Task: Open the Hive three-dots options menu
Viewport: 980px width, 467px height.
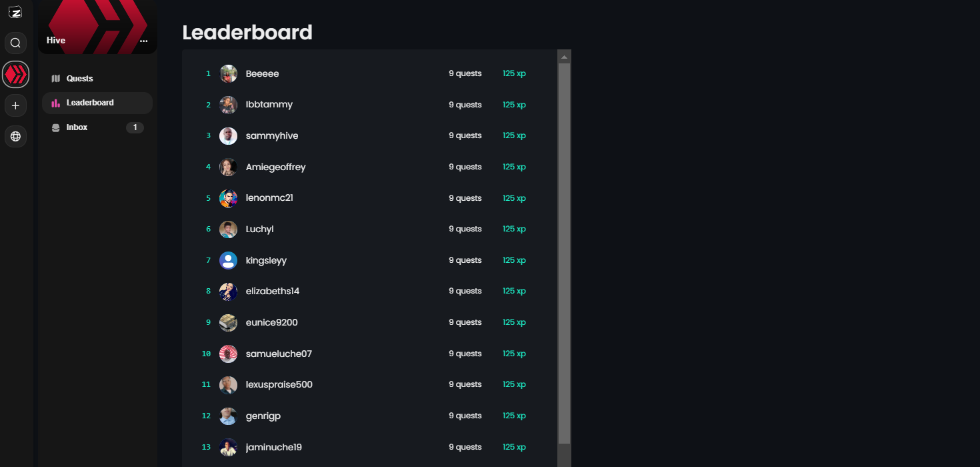Action: pyautogui.click(x=143, y=41)
